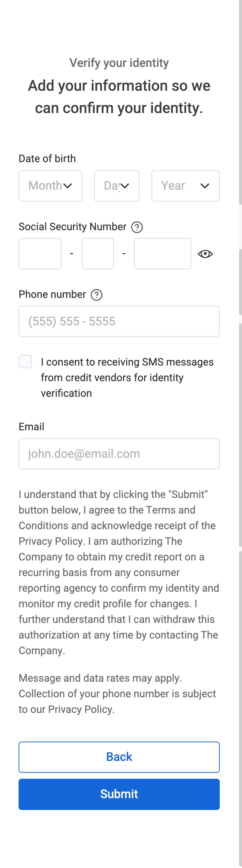The image size is (242, 868).
Task: Focus the middle SSN digits field
Action: pos(98,254)
